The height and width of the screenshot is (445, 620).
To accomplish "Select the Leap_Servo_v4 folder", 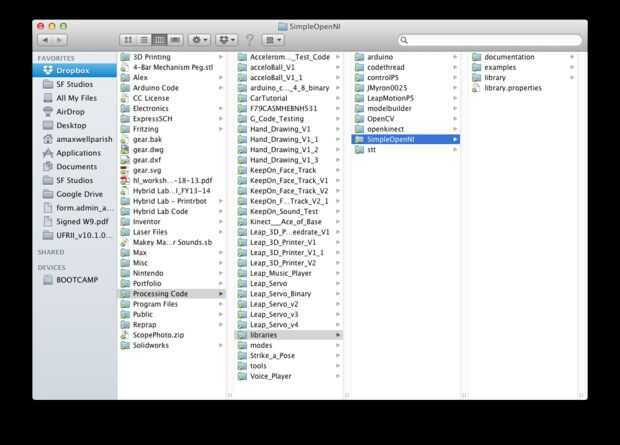I will point(289,324).
